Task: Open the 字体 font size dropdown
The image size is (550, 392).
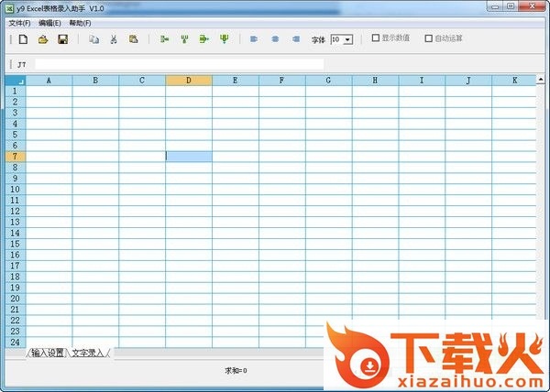Action: pos(347,39)
